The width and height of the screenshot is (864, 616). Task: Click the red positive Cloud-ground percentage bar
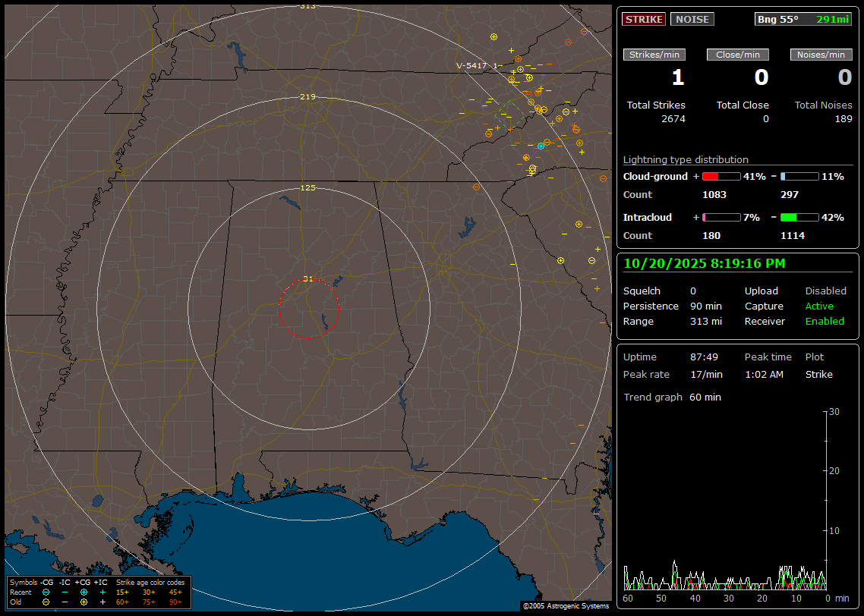[x=721, y=176]
